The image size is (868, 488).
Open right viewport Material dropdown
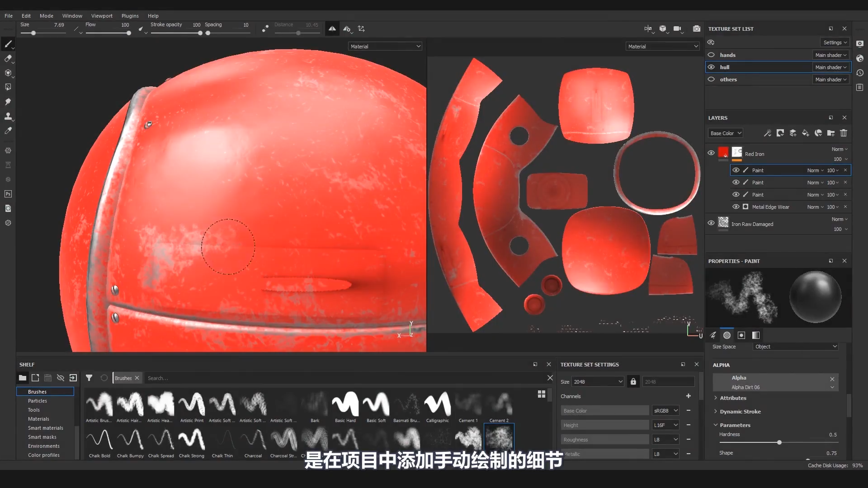(663, 46)
